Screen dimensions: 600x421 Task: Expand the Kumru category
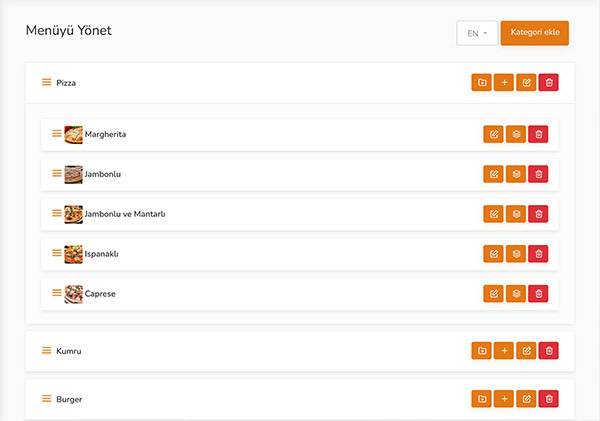pyautogui.click(x=68, y=351)
